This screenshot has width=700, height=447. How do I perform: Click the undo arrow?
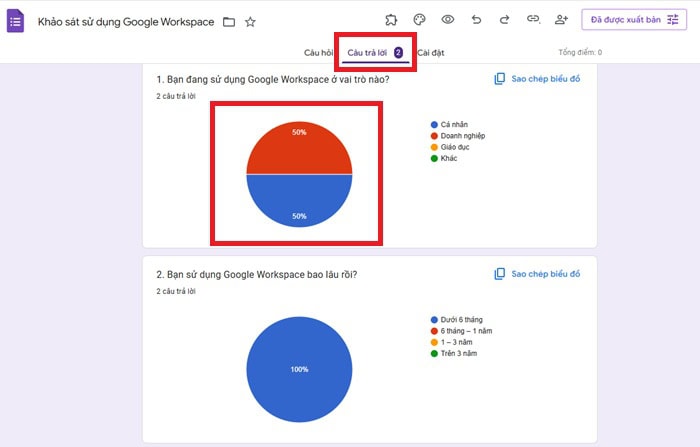476,20
